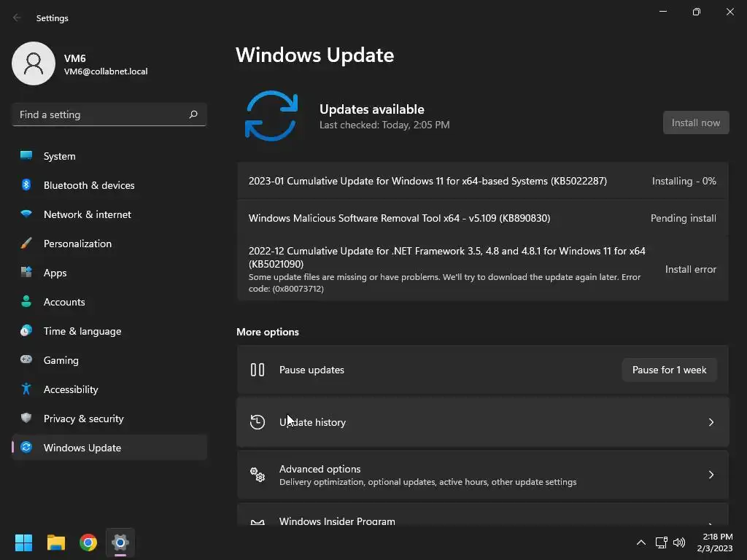This screenshot has width=747, height=560.
Task: Open Google Chrome from the taskbar
Action: 88,542
